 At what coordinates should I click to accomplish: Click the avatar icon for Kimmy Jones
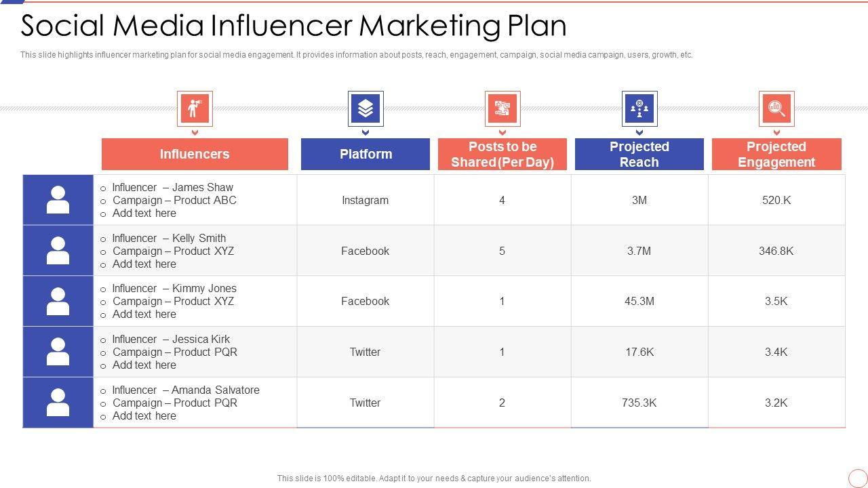pyautogui.click(x=58, y=301)
